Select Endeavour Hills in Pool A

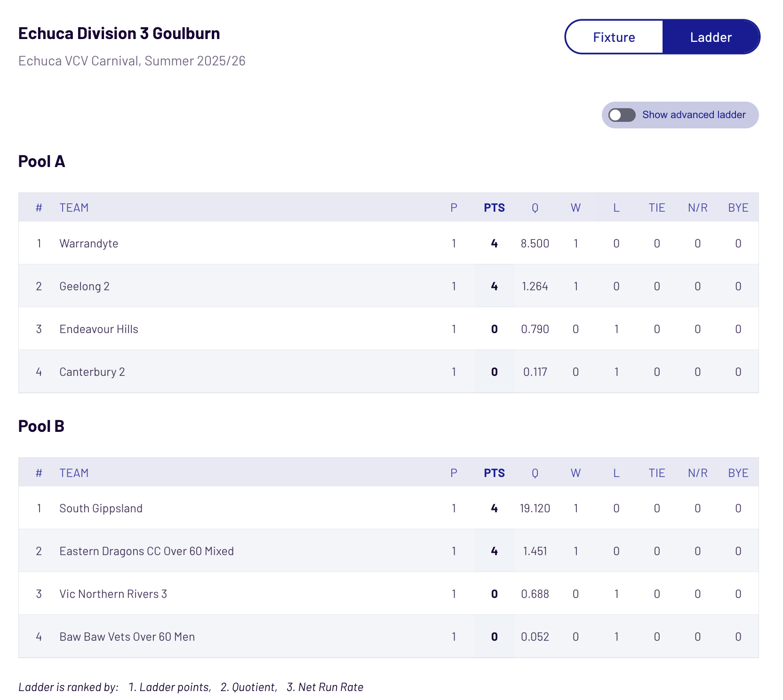click(x=99, y=329)
